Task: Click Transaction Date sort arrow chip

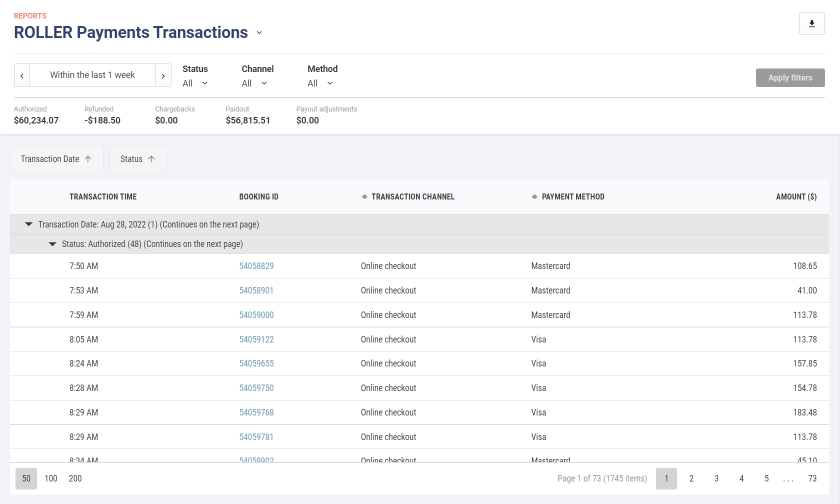Action: 56,159
